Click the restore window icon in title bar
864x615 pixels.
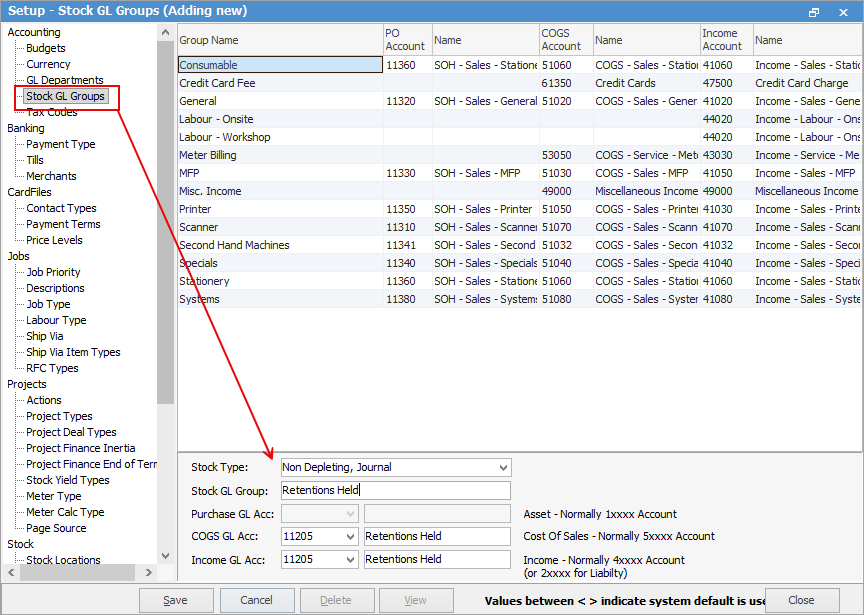814,11
